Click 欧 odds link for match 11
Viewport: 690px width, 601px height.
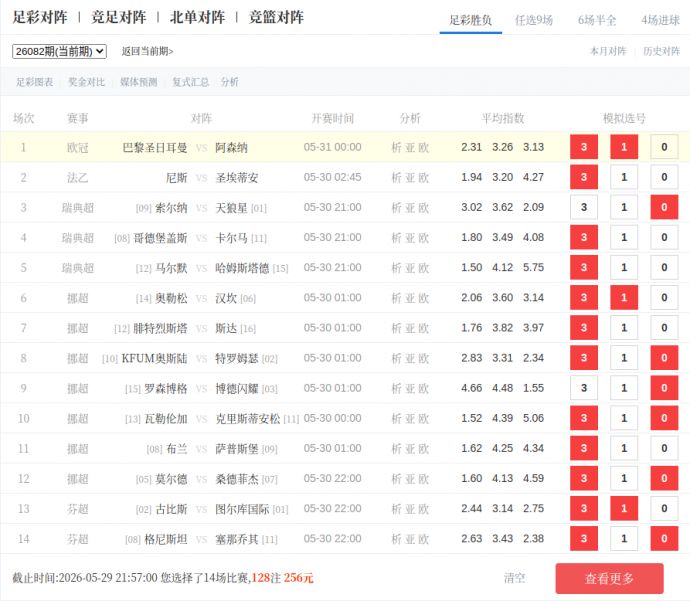coord(424,449)
